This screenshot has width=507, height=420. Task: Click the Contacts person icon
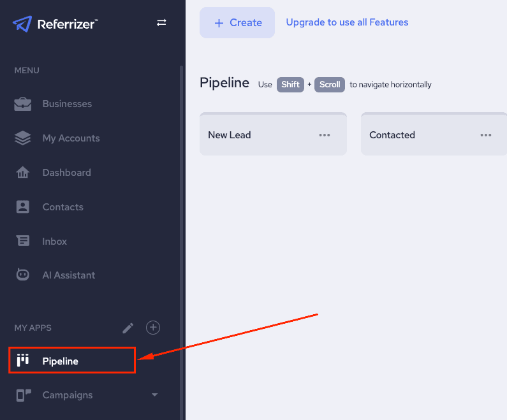pyautogui.click(x=22, y=206)
